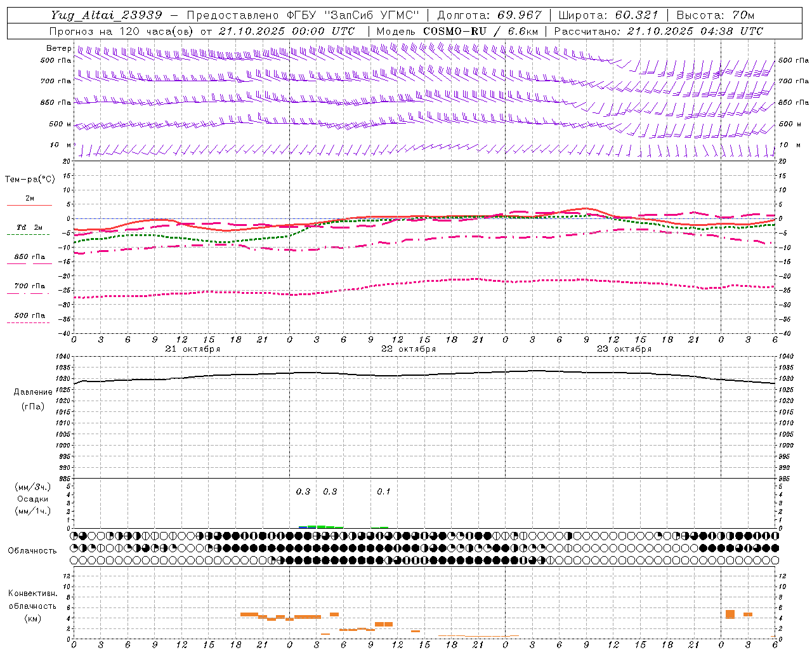Click the (мм/3ч.) precipitation unit label
The height and width of the screenshot is (650, 812).
[x=33, y=487]
